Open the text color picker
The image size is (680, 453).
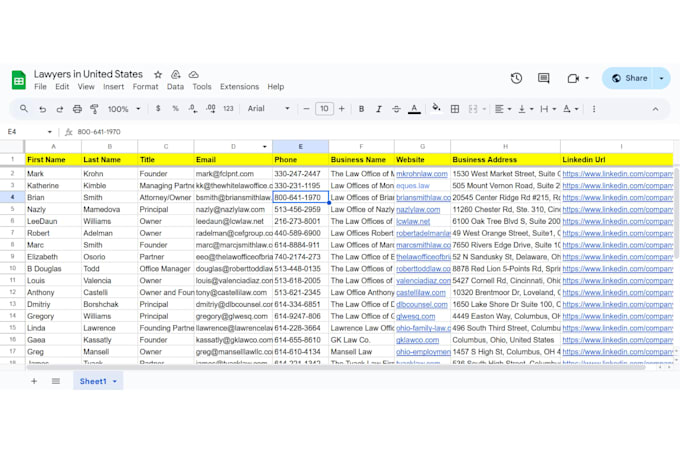coord(414,109)
